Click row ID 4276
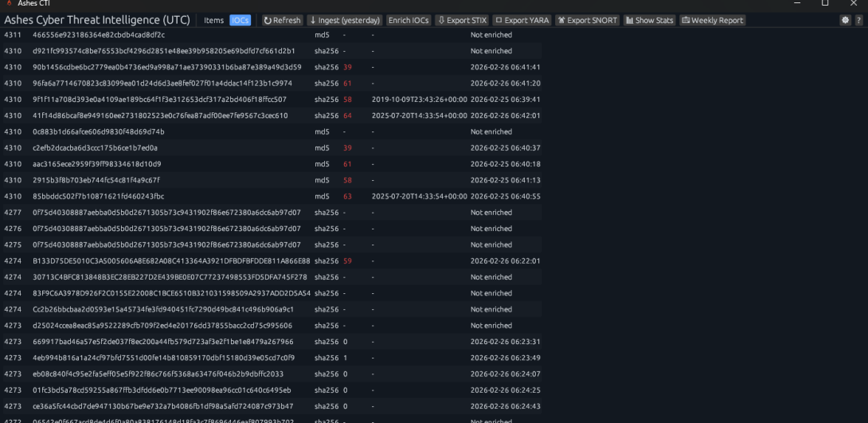 point(12,229)
